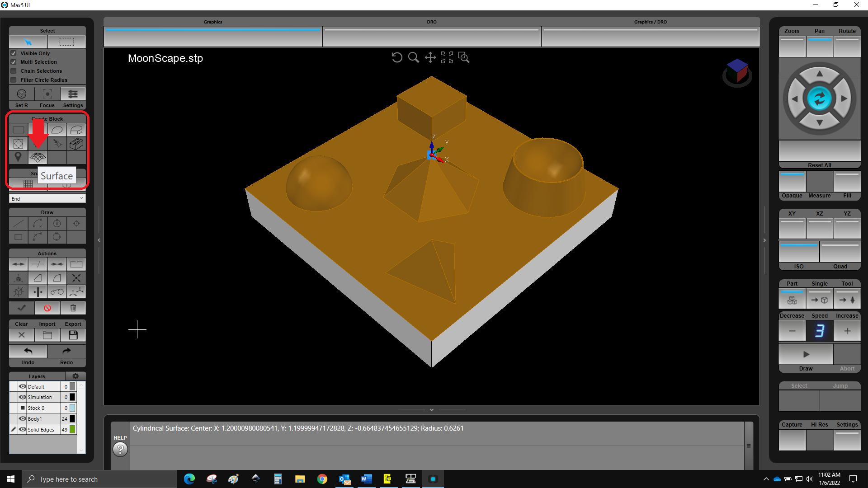Hide the Body1 layer with its eye toggle
The width and height of the screenshot is (868, 488).
tap(22, 418)
